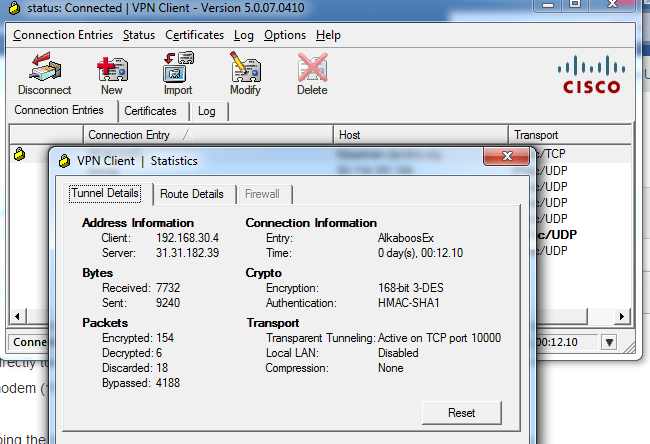Screen dimensions: 650x444
Task: Click the bold /UDP transport entry
Action: pos(555,235)
